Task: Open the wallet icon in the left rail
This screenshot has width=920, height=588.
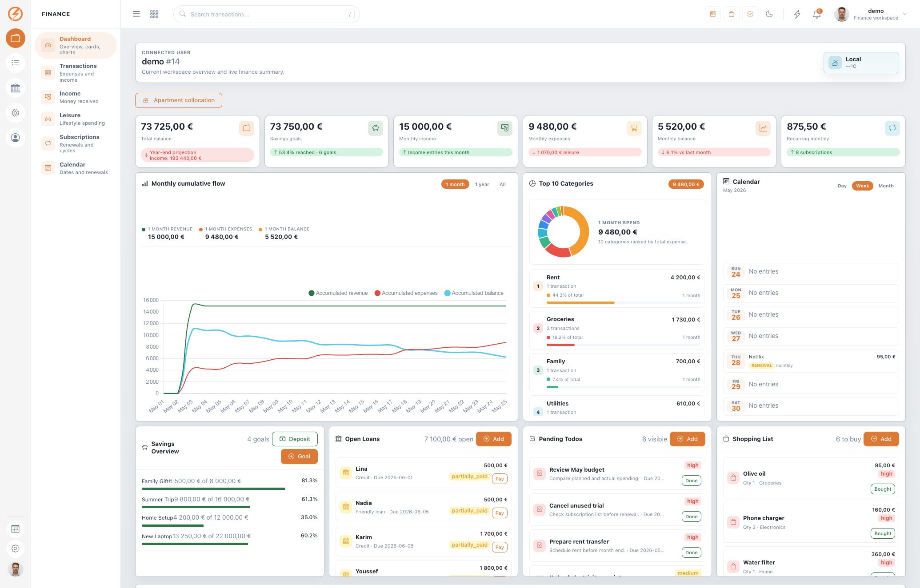Action: point(15,38)
